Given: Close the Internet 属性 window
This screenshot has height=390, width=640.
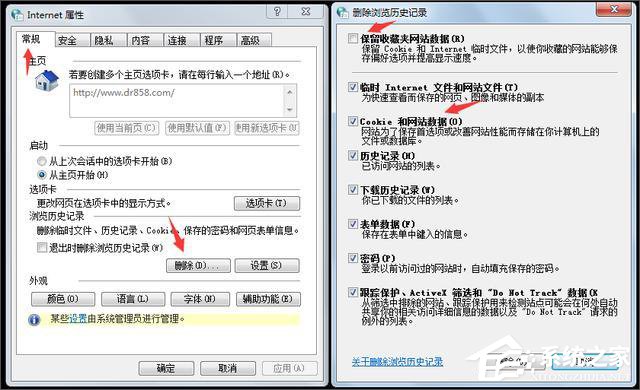Looking at the screenshot, I should (306, 12).
